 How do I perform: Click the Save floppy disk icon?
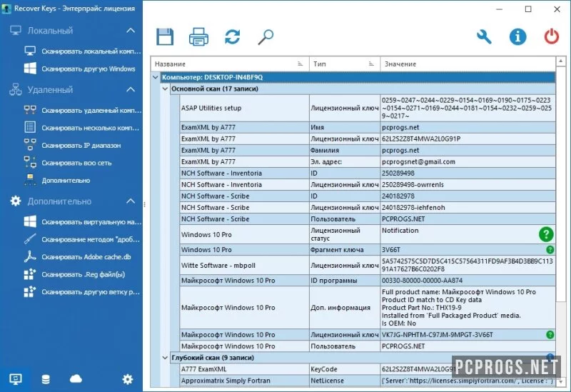[165, 37]
